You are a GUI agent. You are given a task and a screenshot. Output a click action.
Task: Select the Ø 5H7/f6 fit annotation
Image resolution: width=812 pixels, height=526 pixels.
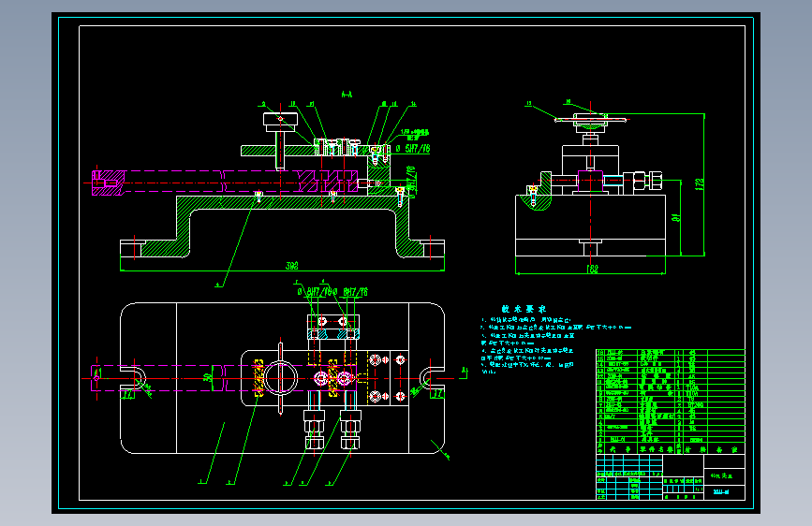point(413,149)
